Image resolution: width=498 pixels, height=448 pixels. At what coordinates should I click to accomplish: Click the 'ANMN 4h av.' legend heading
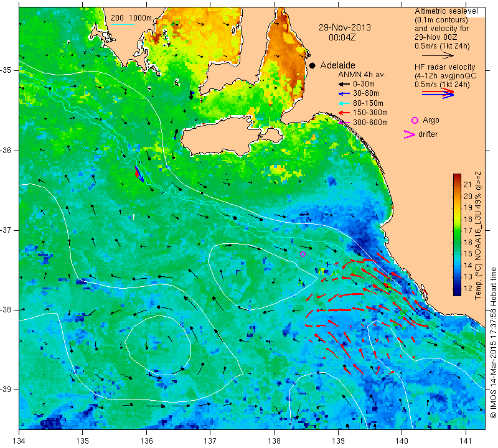362,75
